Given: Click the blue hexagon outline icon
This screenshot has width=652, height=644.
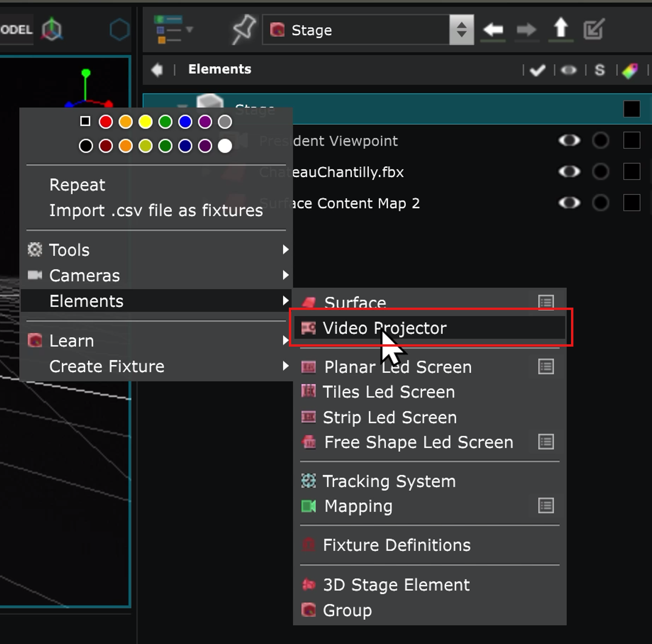Looking at the screenshot, I should coord(120,30).
